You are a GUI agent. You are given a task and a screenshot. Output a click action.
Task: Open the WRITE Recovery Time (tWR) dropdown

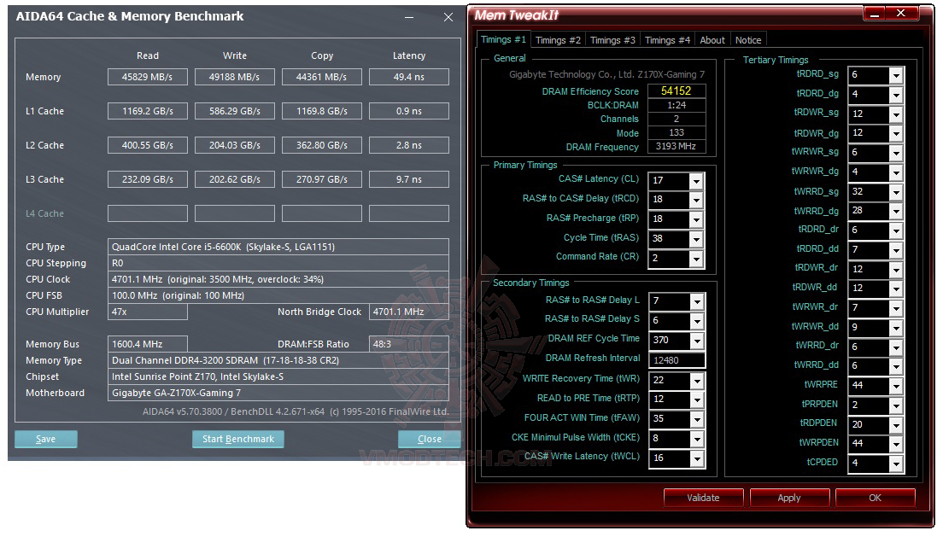click(x=696, y=381)
